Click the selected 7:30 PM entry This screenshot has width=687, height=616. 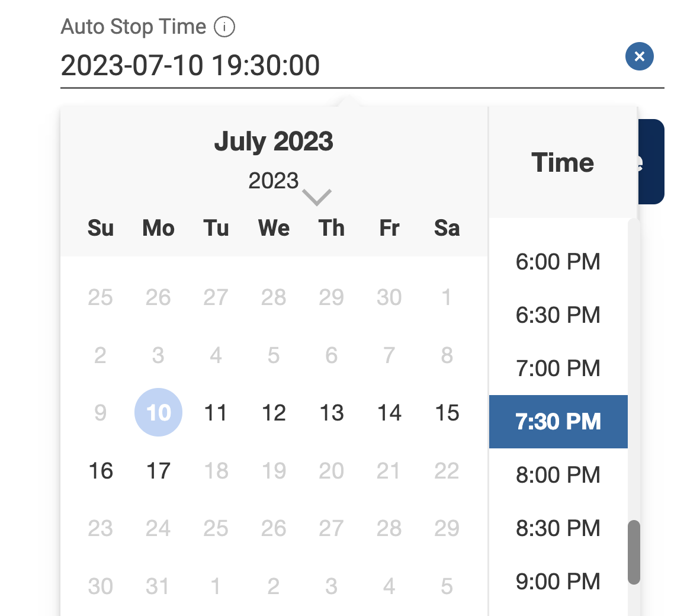pos(558,422)
